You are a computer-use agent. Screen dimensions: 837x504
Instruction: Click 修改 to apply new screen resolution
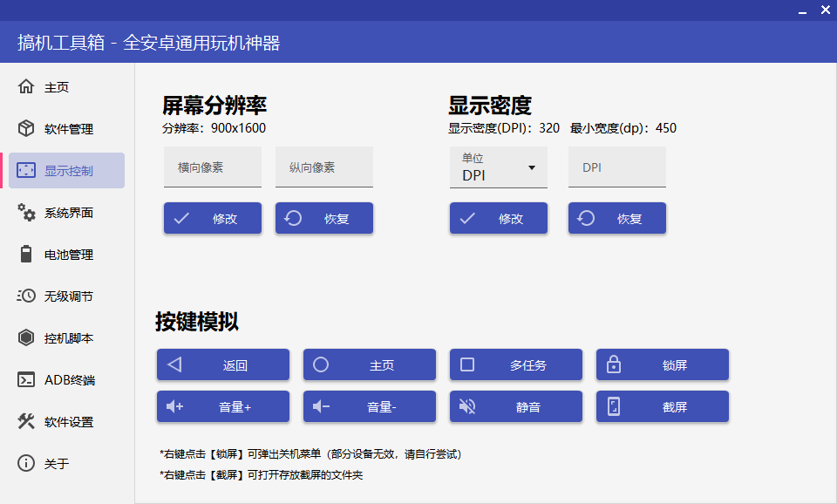click(x=212, y=218)
